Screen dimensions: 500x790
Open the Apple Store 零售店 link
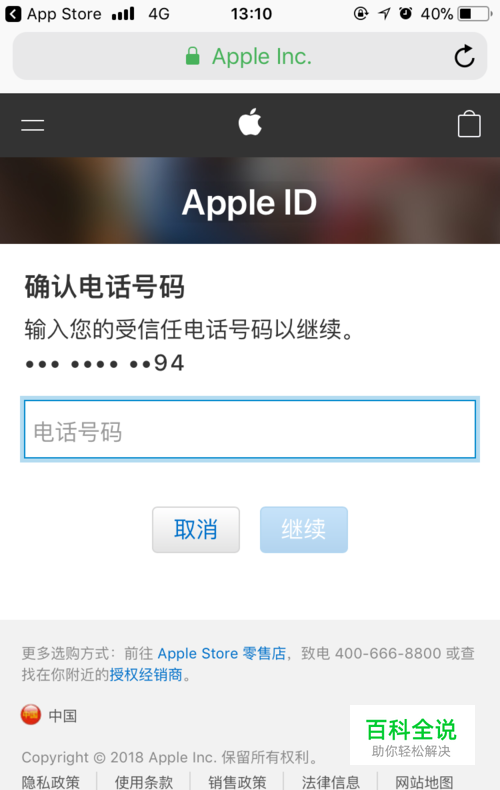coord(222,653)
